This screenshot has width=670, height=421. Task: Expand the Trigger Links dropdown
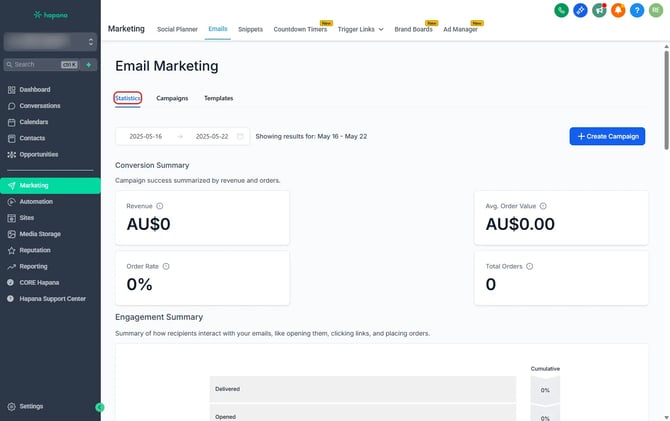coord(362,29)
